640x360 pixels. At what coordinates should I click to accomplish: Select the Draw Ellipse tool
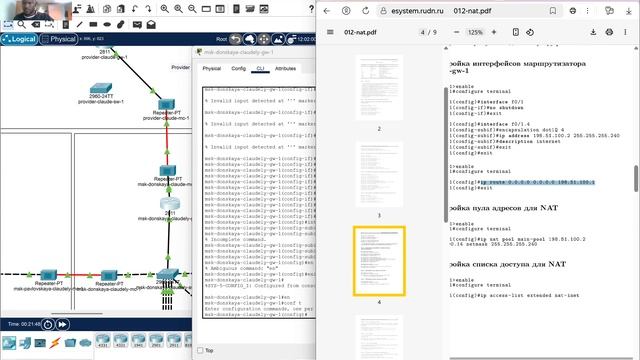point(107,25)
